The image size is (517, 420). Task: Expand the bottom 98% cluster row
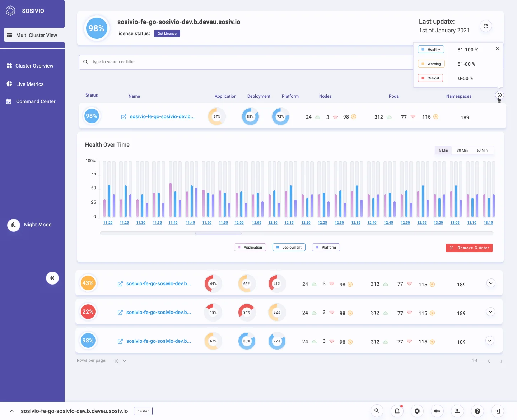pyautogui.click(x=490, y=341)
